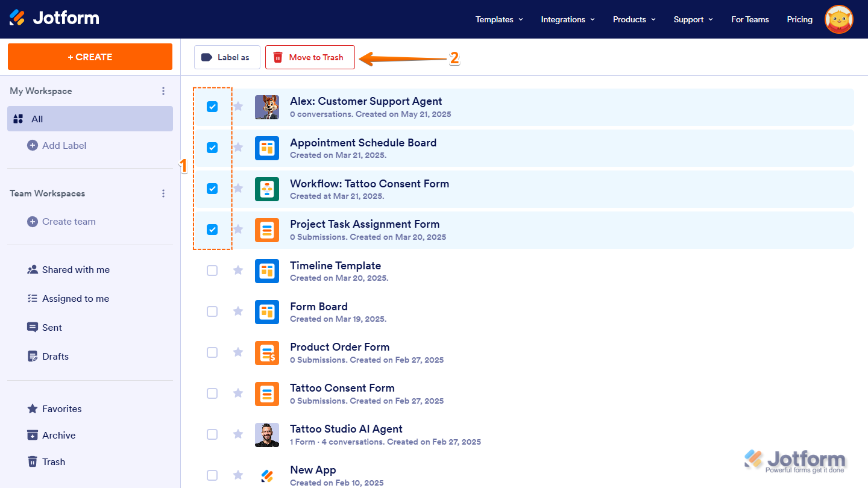Click the Workflow: Tattoo Consent Form workflow icon

point(267,189)
